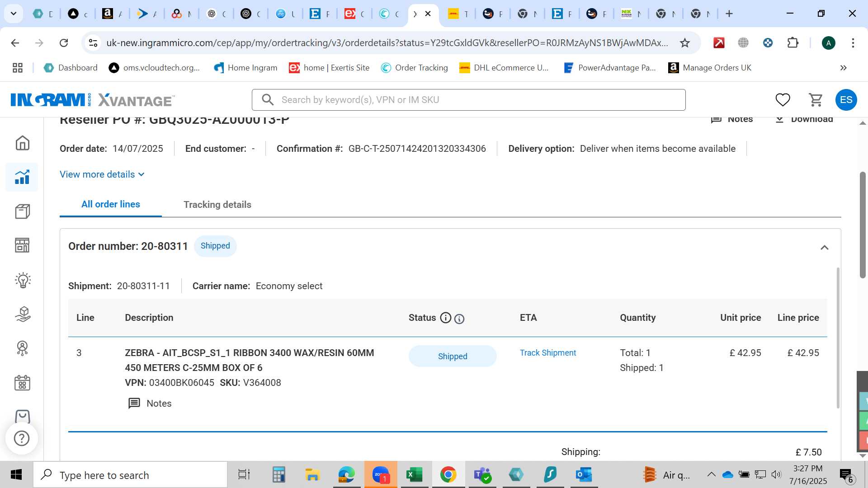
Task: Click the Shipped badge beside order number
Action: pyautogui.click(x=215, y=246)
